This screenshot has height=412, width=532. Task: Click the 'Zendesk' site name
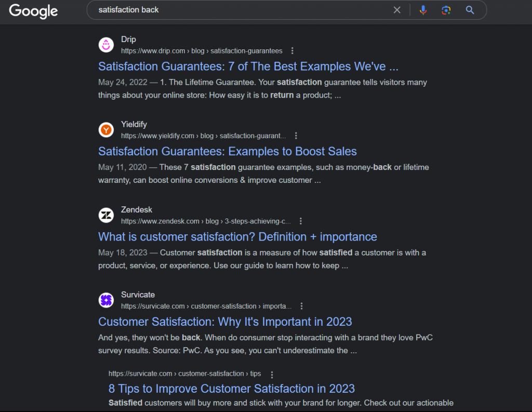point(137,210)
